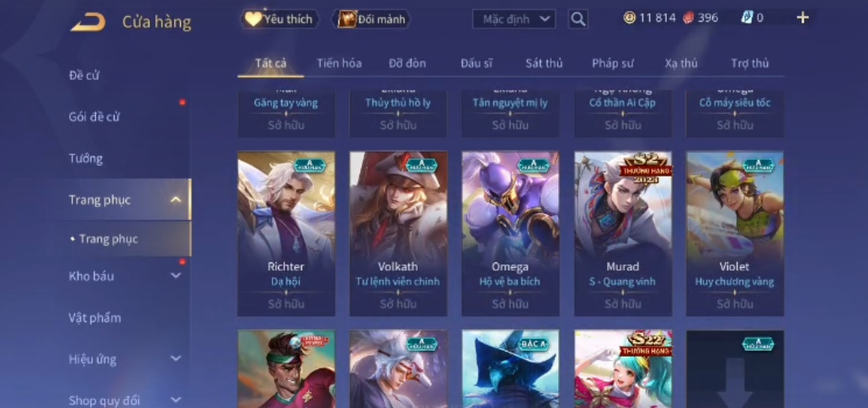The width and height of the screenshot is (868, 408).
Task: Open the search magnifier icon
Action: click(578, 19)
